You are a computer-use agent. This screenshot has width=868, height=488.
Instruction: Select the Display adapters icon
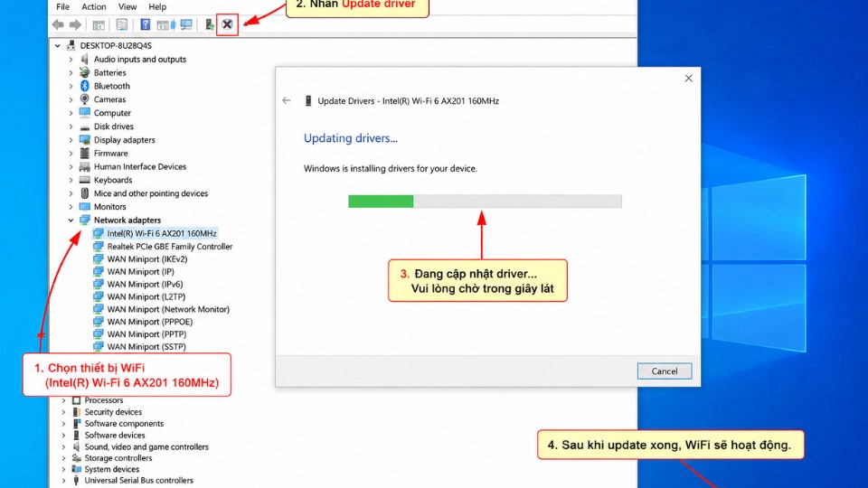tap(85, 139)
